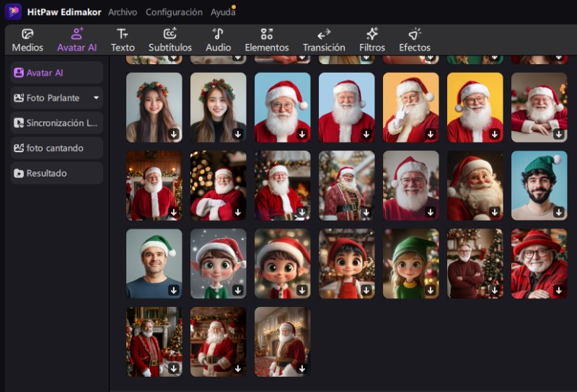This screenshot has height=392, width=577.
Task: Download cartoon elf boy in red overalls
Action: pos(366,290)
